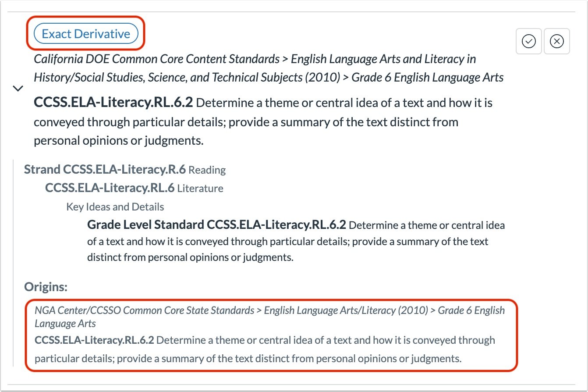Select the bold CCSS.ELA-Literacy.RL.6.2 heading
The height and width of the screenshot is (392, 588).
pyautogui.click(x=113, y=103)
